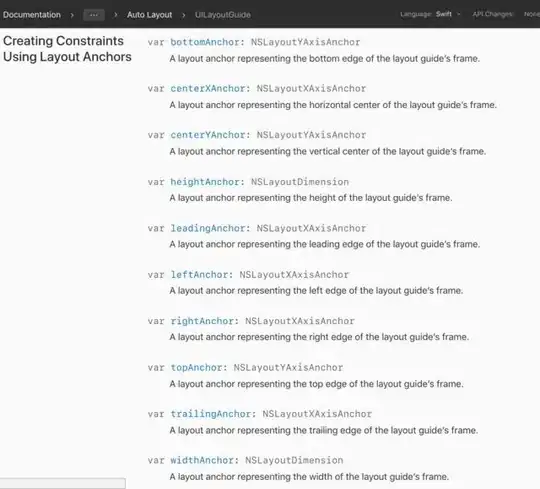540x489 pixels.
Task: Open the leadingAnchor property link
Action: pyautogui.click(x=208, y=228)
